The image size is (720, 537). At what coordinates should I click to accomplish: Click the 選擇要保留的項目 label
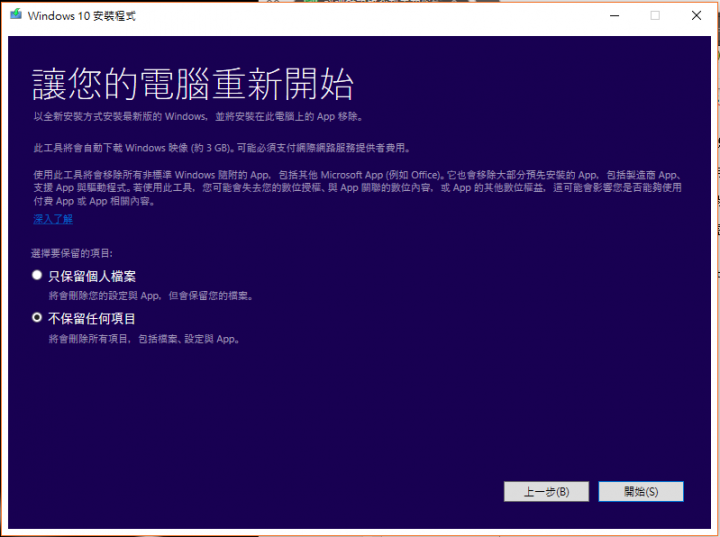tap(72, 253)
